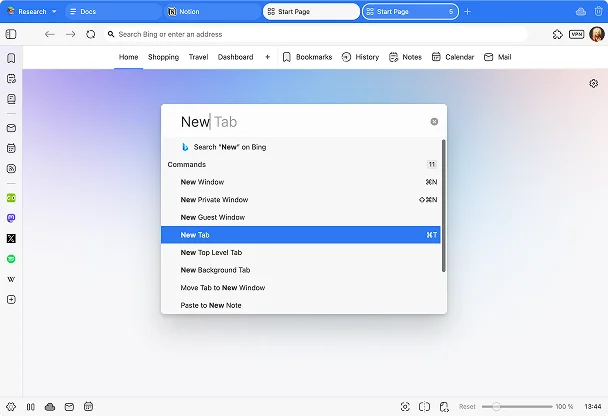Expand the Start Page tab stack
Screen dimensions: 608x416
coord(451,12)
